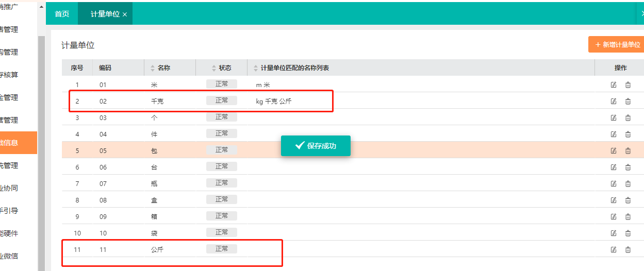Edit the 台 unit row
The width and height of the screenshot is (644, 271).
pos(614,167)
